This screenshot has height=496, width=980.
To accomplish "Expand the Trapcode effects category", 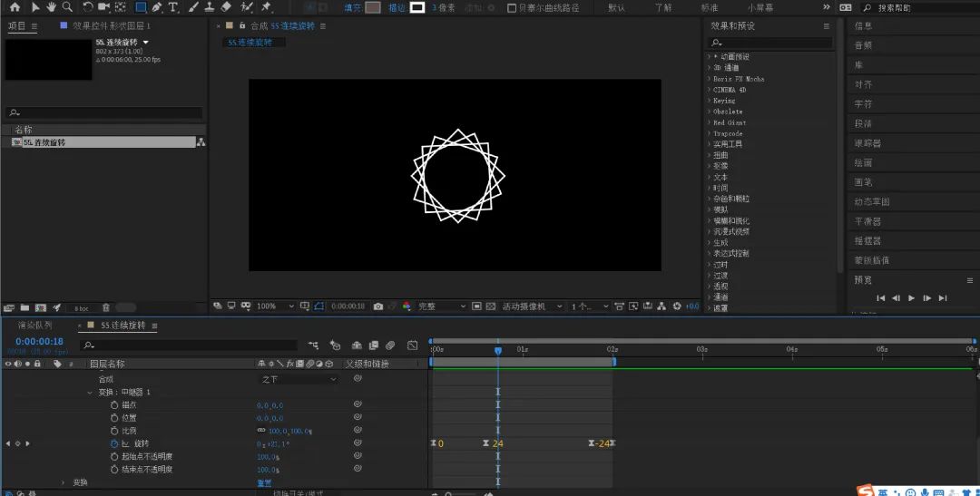I will tap(710, 133).
